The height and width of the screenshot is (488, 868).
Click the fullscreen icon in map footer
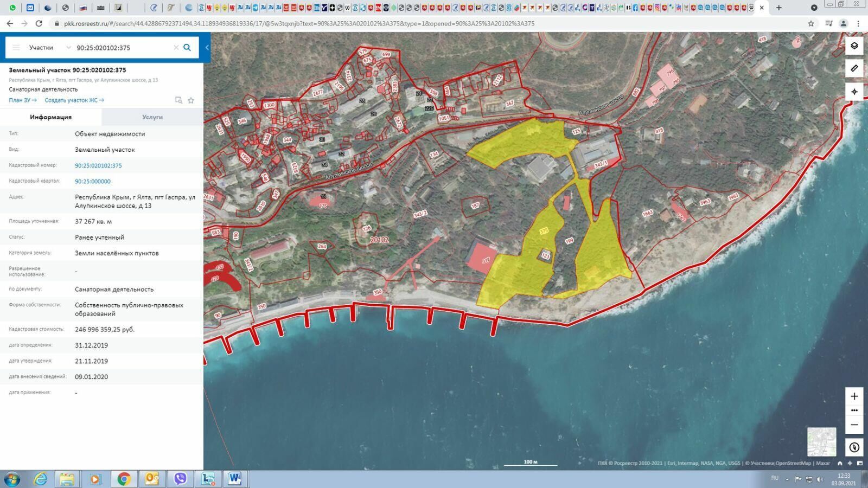click(x=860, y=463)
